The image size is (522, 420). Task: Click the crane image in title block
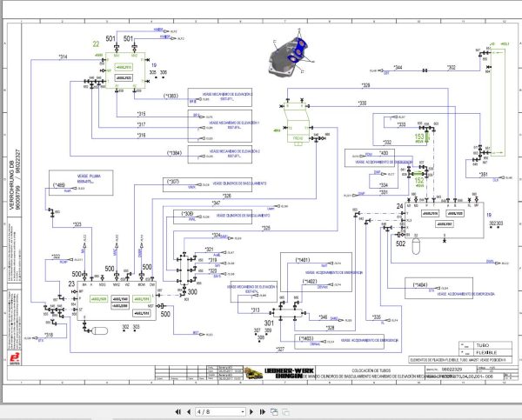[253, 373]
